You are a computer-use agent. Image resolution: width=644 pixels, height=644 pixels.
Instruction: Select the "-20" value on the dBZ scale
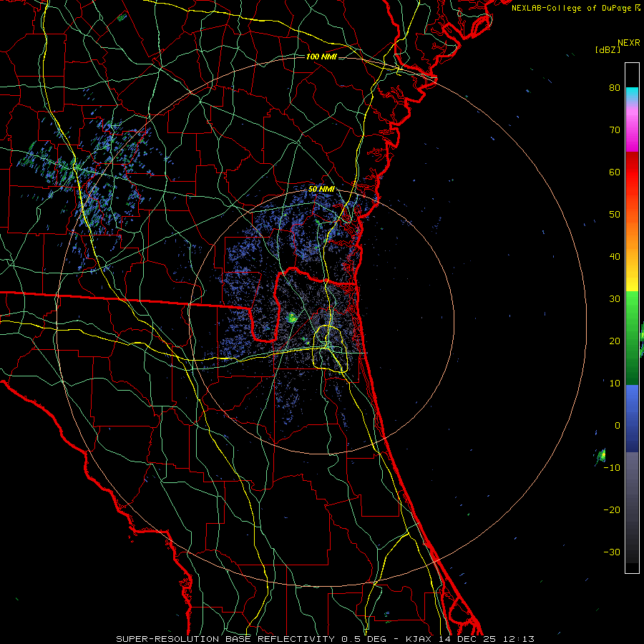tap(612, 510)
